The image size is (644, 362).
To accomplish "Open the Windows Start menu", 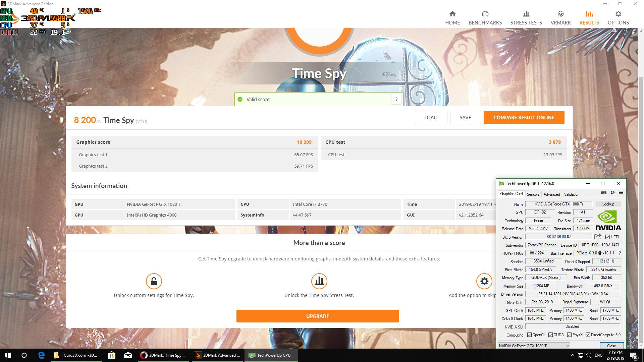I will (8, 355).
